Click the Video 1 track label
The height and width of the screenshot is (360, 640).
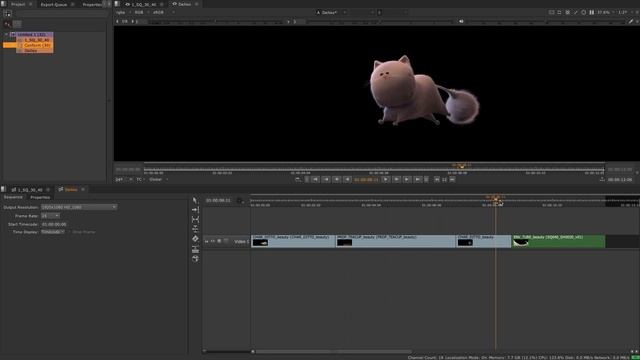(241, 242)
